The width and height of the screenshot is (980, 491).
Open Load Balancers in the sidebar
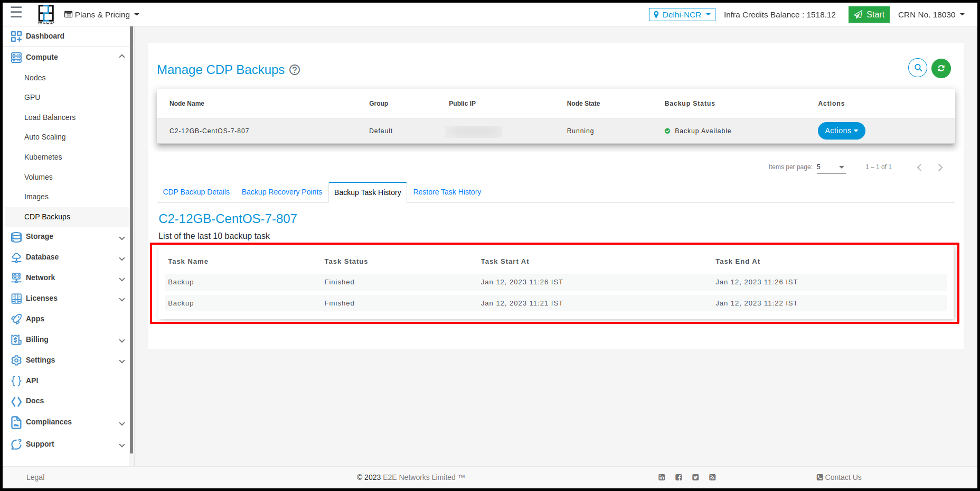(50, 117)
